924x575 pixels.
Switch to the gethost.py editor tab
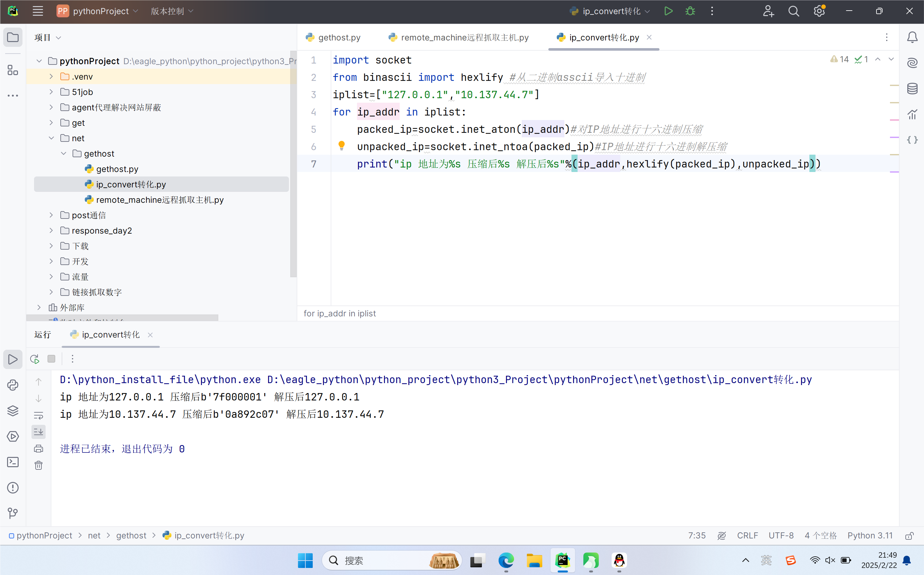334,37
